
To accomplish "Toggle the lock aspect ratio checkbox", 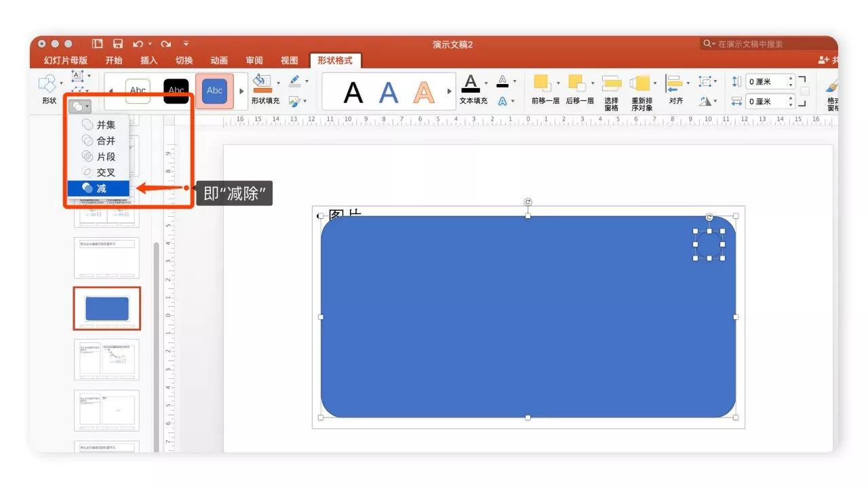I will click(804, 91).
